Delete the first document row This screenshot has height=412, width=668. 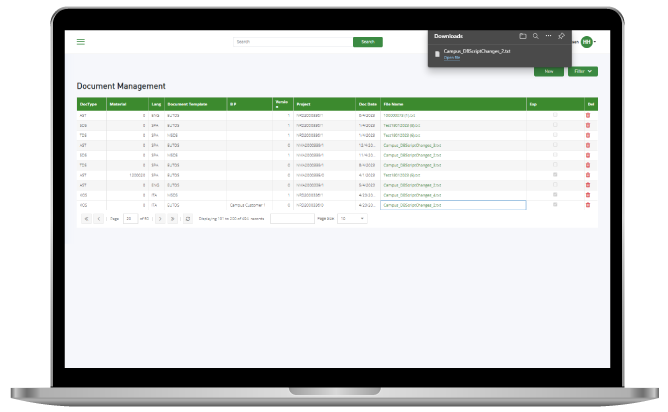coord(588,115)
